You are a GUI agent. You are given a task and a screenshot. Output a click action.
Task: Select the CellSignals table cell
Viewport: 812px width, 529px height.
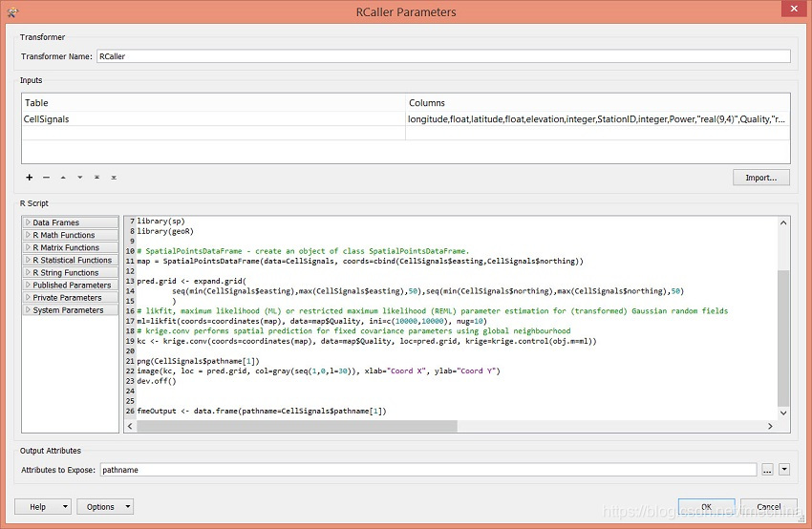213,119
